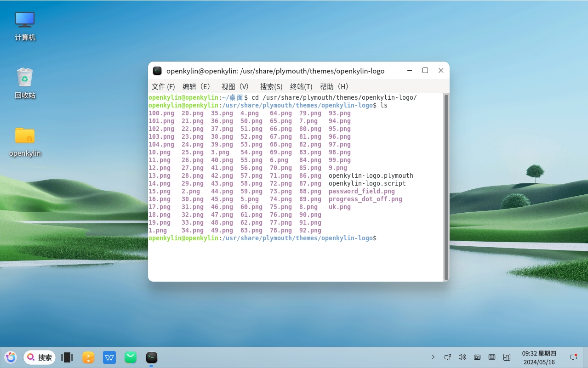The image size is (588, 368).
Task: Click the last empty terminal prompt line
Action: point(263,238)
